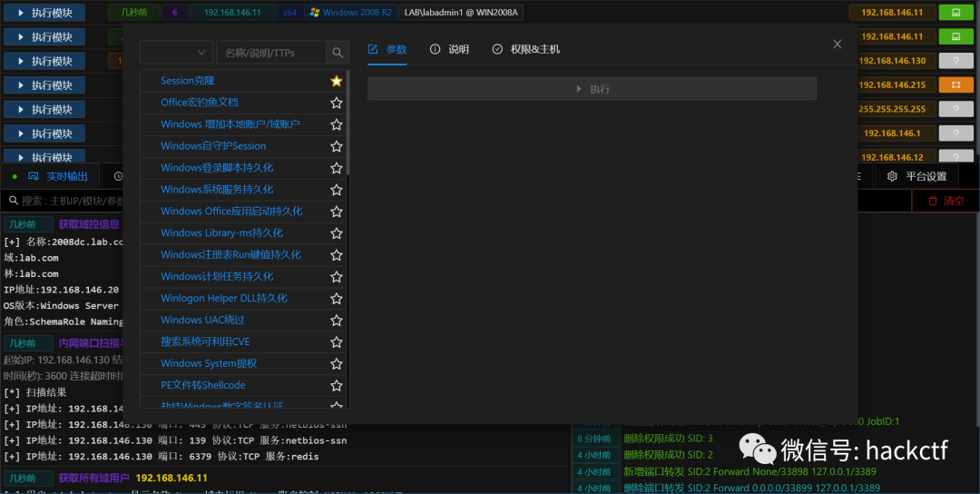This screenshot has height=494, width=980.
Task: Open the module category dropdown
Action: 177,53
